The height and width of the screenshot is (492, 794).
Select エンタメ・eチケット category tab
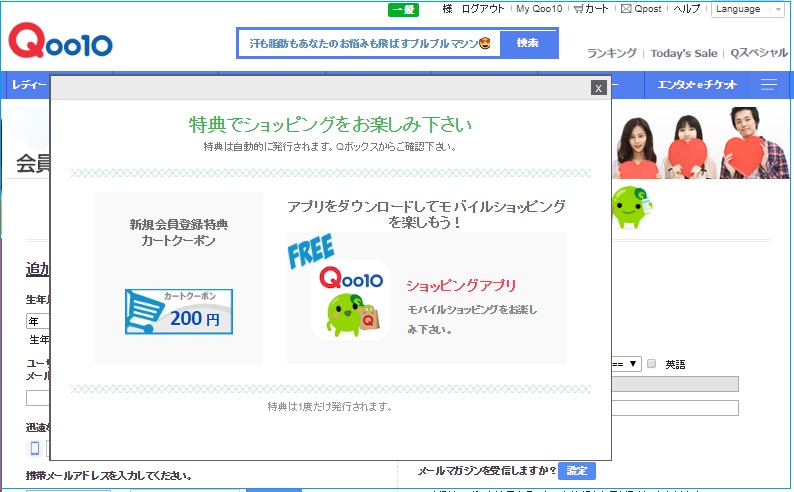click(x=697, y=85)
